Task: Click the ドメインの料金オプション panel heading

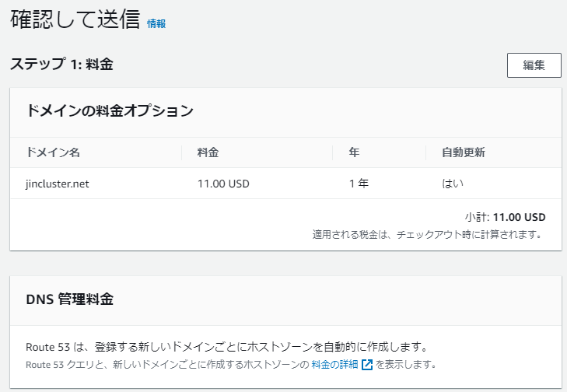Action: (x=110, y=110)
